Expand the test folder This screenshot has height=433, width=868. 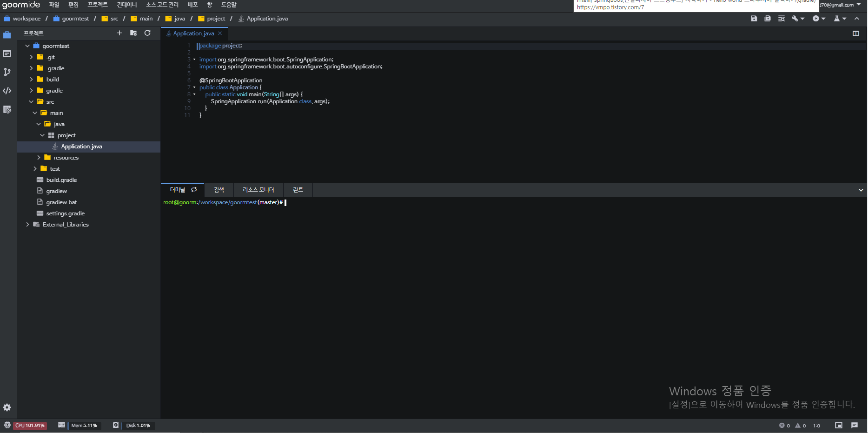click(35, 169)
